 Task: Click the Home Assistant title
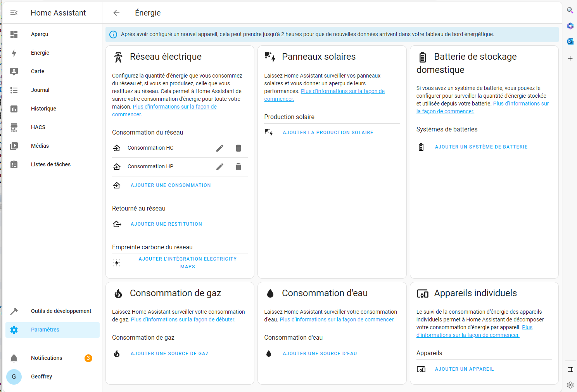(x=58, y=13)
